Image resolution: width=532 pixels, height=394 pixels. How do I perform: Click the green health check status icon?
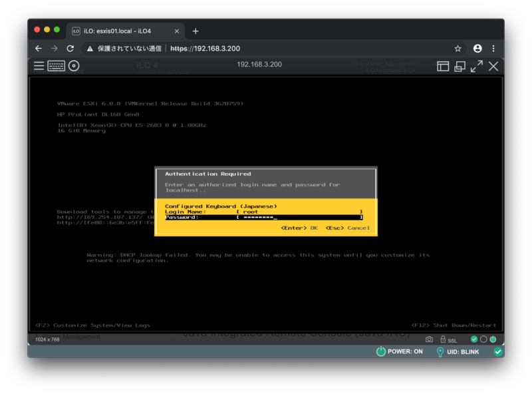[474, 339]
